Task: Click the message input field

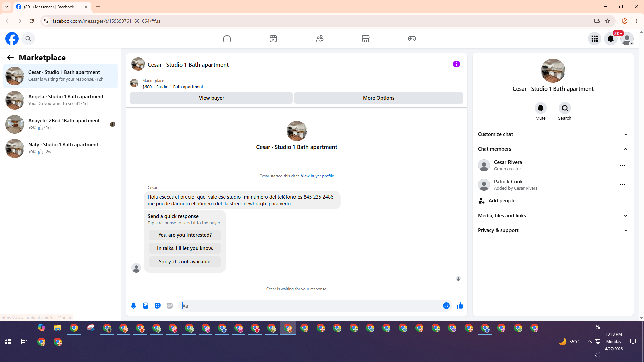Action: coord(311,306)
